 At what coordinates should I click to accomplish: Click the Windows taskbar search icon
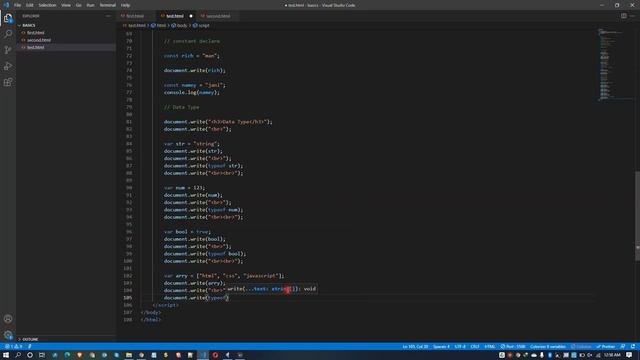pos(18,355)
